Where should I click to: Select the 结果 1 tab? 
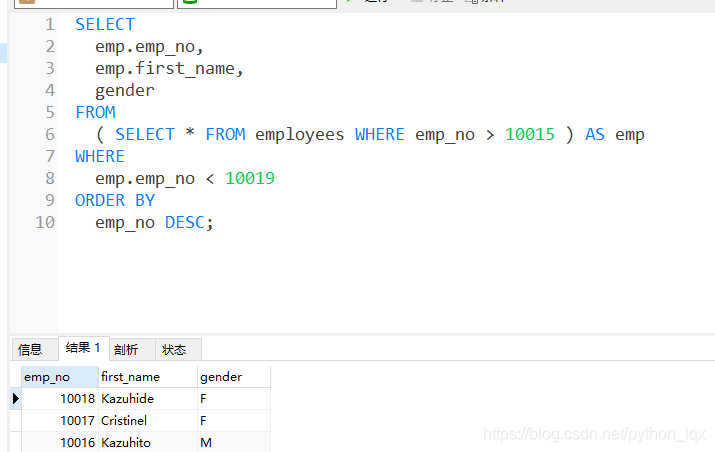[83, 348]
